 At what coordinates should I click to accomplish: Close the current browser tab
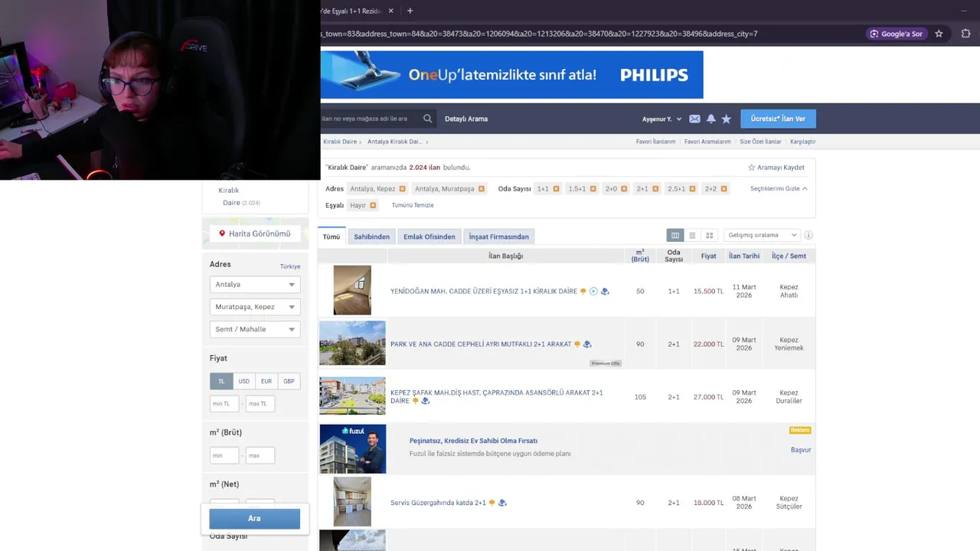click(x=390, y=11)
